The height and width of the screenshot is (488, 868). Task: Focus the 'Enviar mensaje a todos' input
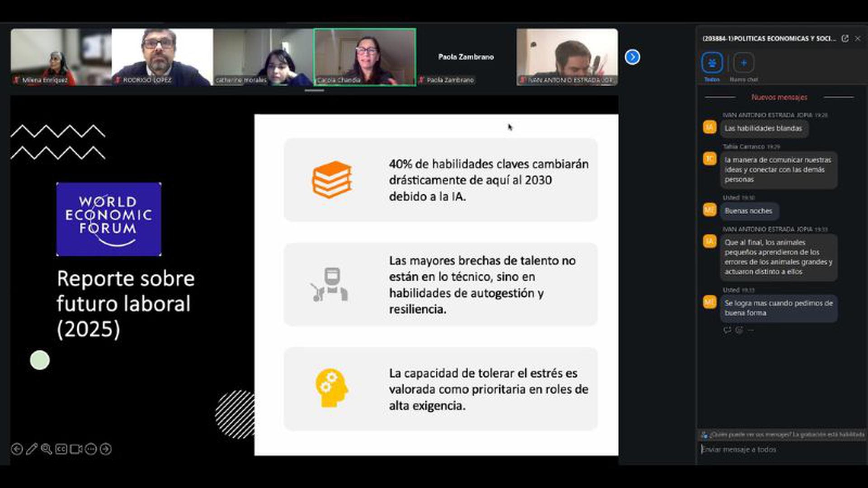click(x=782, y=450)
